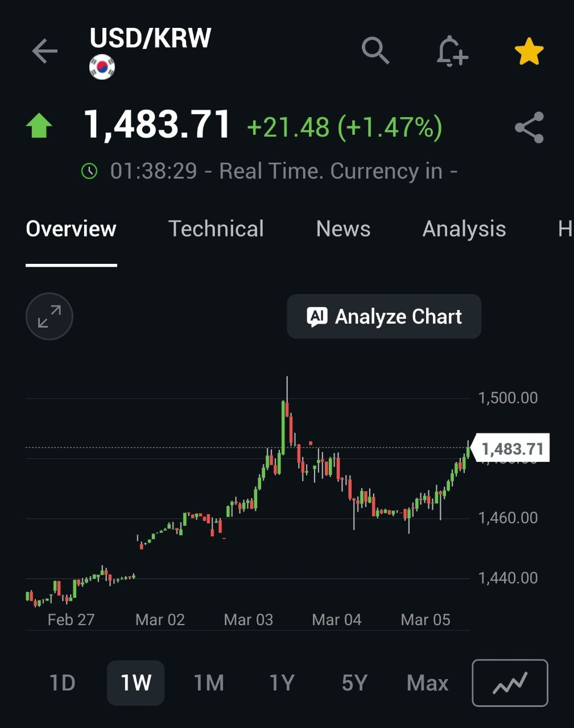Tap the clock icon beside the time
This screenshot has height=728, width=574.
(x=89, y=171)
